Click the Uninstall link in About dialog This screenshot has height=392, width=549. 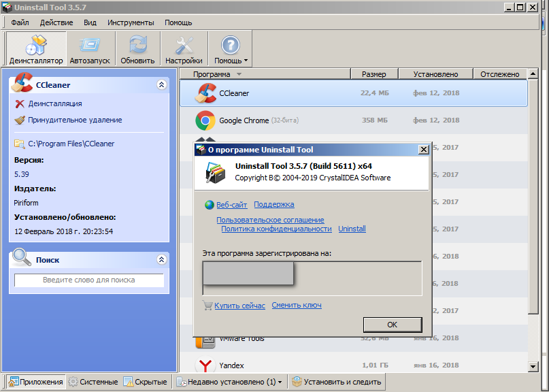(352, 229)
